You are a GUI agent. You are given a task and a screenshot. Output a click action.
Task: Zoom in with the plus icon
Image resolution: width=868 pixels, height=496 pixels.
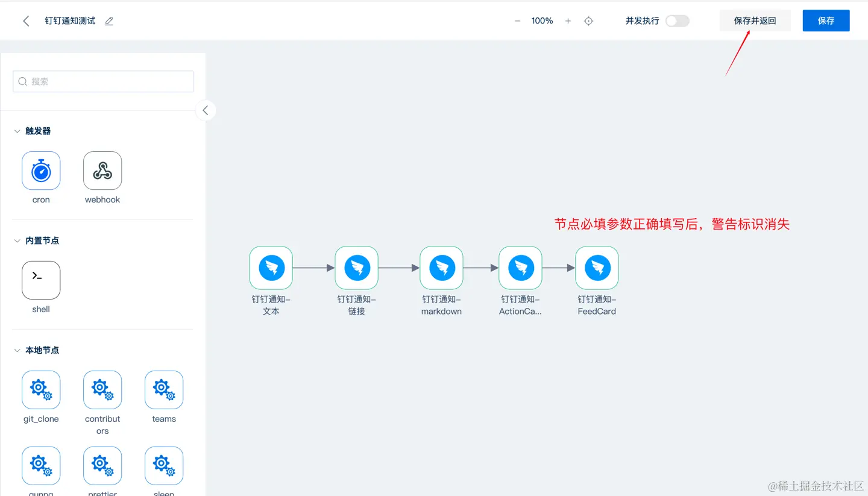click(x=568, y=21)
